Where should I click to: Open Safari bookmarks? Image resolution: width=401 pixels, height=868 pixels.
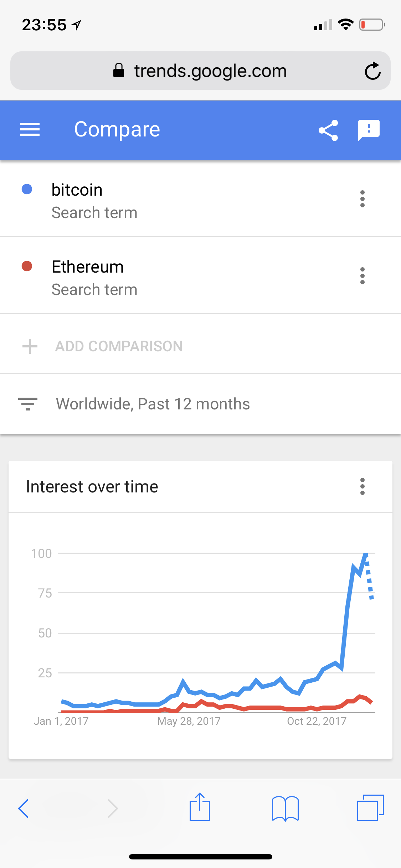tap(285, 808)
